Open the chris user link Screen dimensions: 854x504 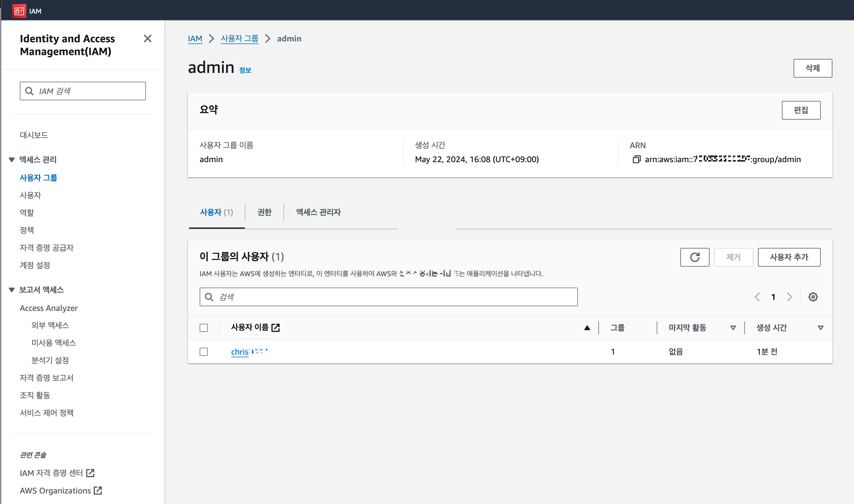click(x=240, y=352)
